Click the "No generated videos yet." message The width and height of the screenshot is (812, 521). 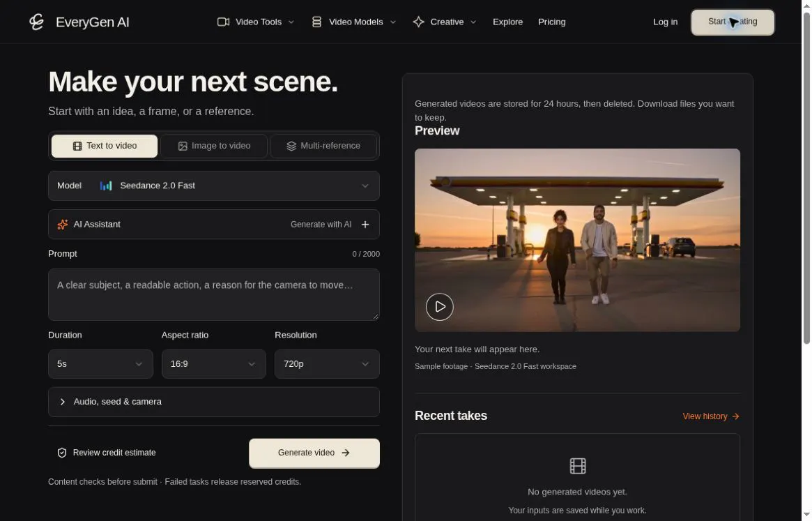(x=577, y=492)
